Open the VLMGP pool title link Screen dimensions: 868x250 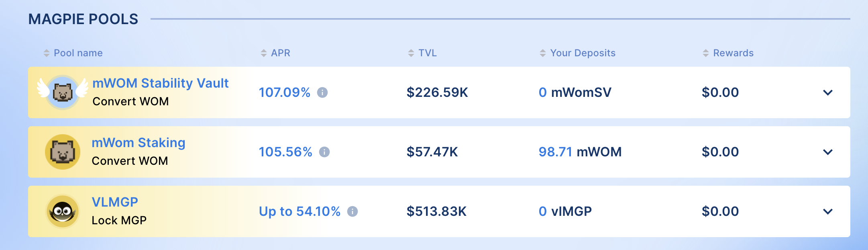[115, 202]
